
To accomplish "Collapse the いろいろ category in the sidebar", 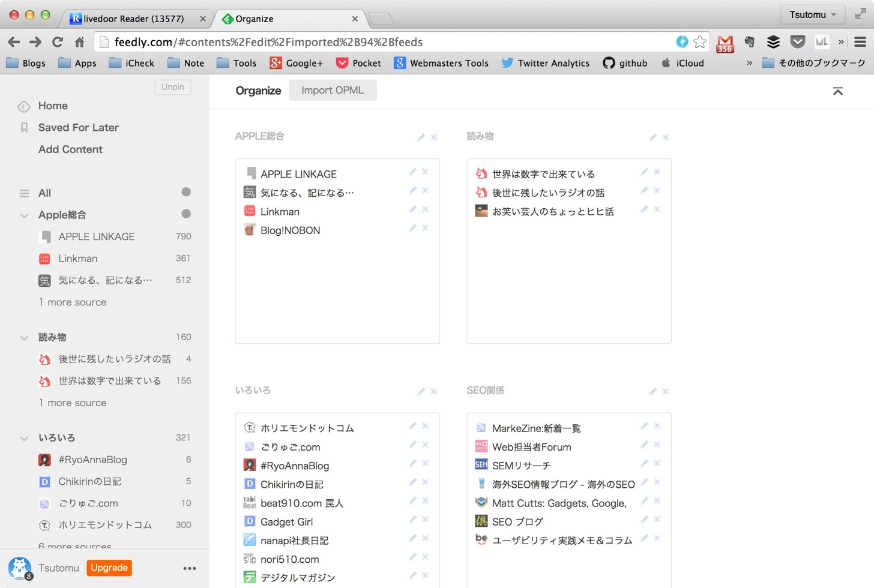I will coord(24,439).
